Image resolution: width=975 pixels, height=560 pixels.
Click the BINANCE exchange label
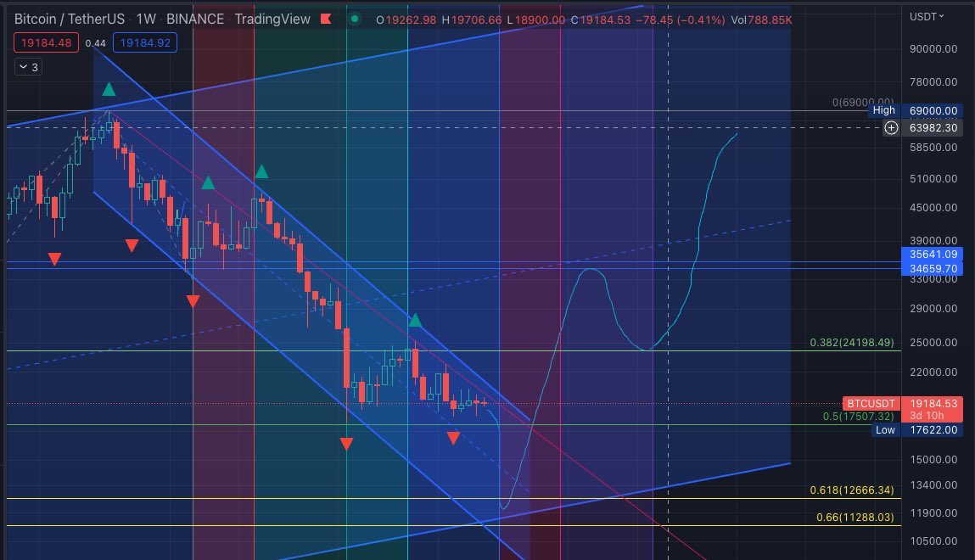[x=194, y=20]
